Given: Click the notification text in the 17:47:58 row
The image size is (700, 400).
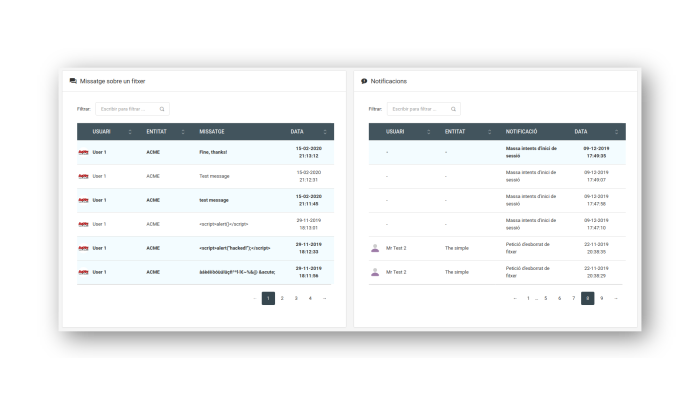Looking at the screenshot, I should click(x=531, y=200).
